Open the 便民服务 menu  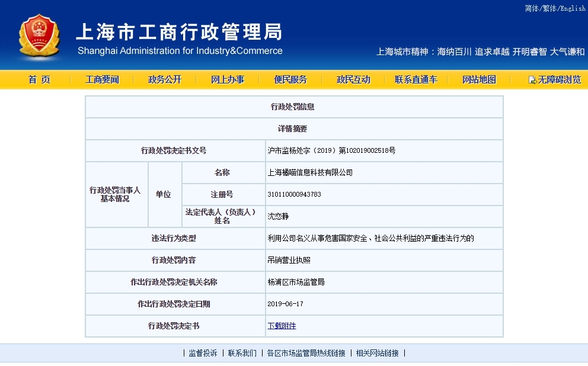pos(290,80)
